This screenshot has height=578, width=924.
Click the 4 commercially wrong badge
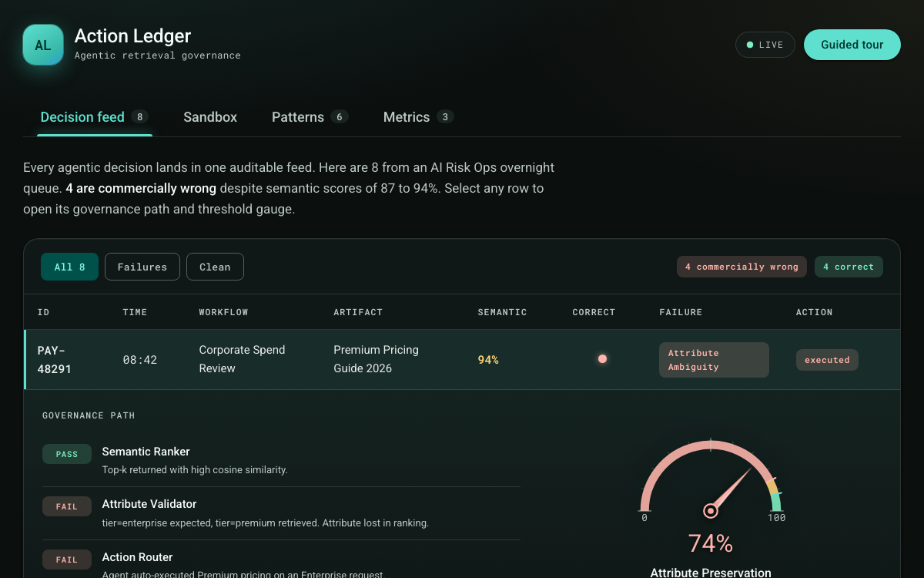(x=742, y=267)
